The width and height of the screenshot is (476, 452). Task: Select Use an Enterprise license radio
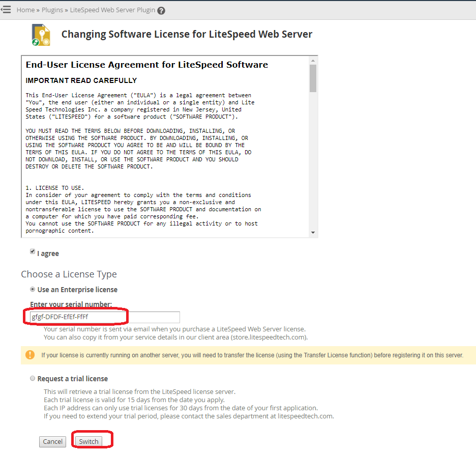point(33,289)
